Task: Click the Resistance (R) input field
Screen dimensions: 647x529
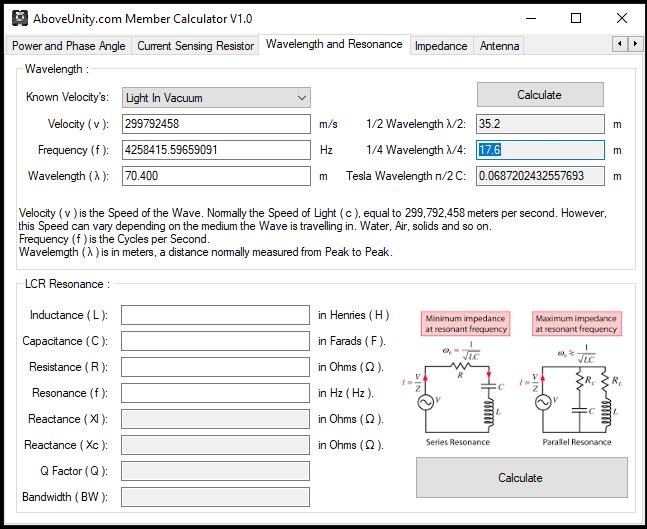Action: click(215, 367)
